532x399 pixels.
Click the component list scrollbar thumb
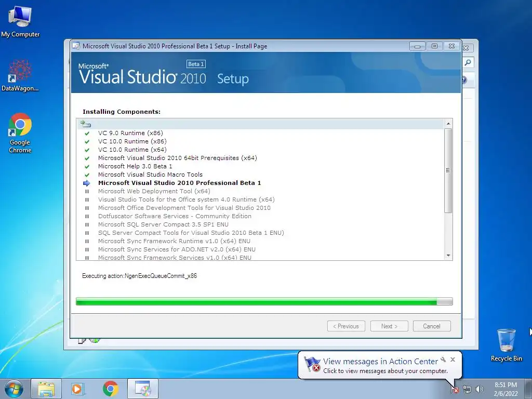(x=448, y=170)
